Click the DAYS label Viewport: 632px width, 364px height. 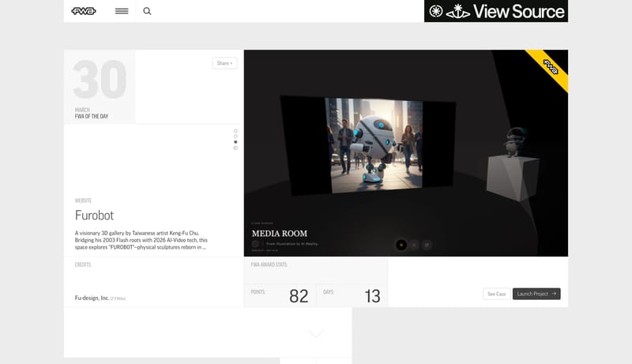[329, 292]
